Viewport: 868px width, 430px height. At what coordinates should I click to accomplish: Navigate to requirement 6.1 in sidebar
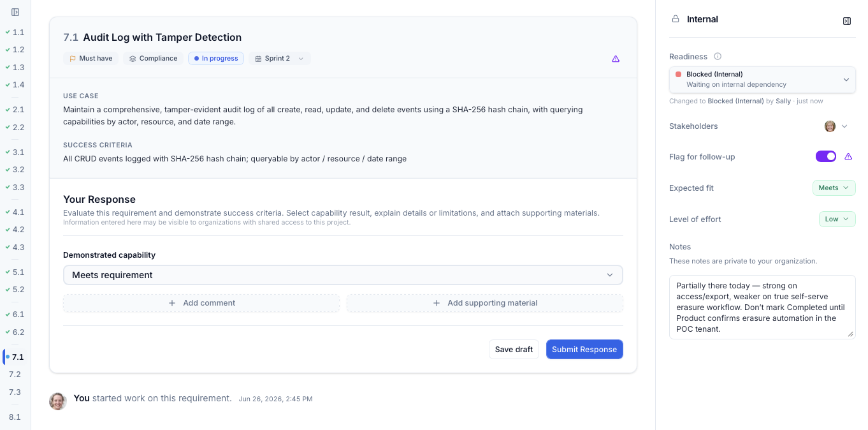[15, 315]
